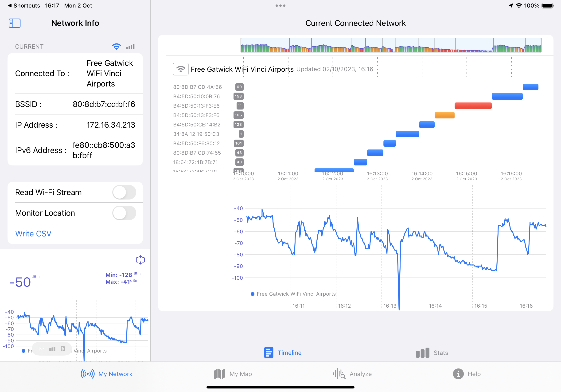Tap the location arrow in the status bar

[x=511, y=6]
